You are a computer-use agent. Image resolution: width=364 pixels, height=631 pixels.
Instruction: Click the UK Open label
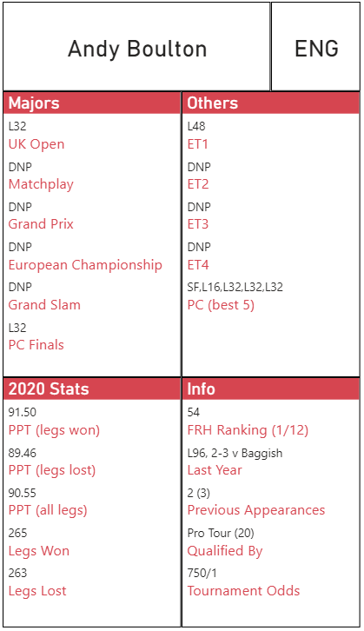pos(36,144)
